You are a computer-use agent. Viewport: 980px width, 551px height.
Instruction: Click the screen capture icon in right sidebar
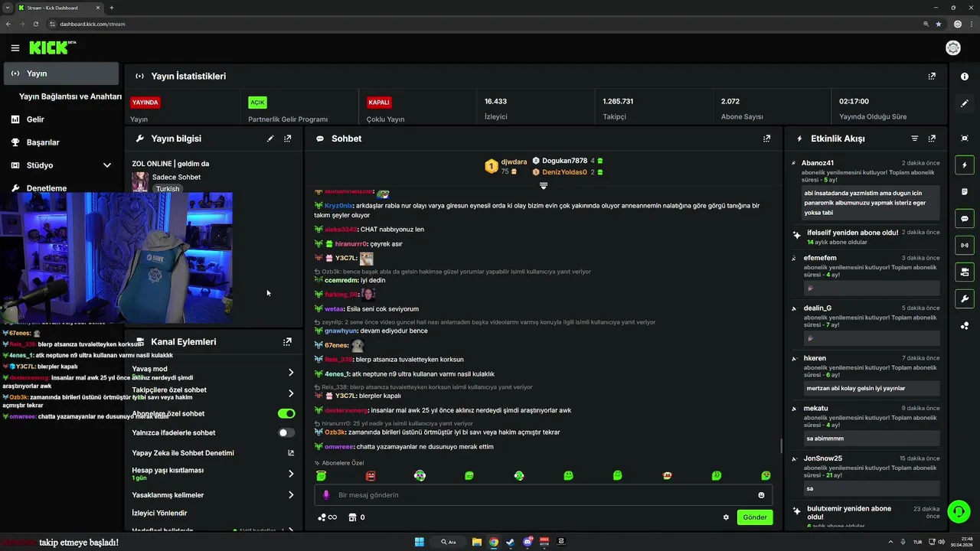click(965, 139)
